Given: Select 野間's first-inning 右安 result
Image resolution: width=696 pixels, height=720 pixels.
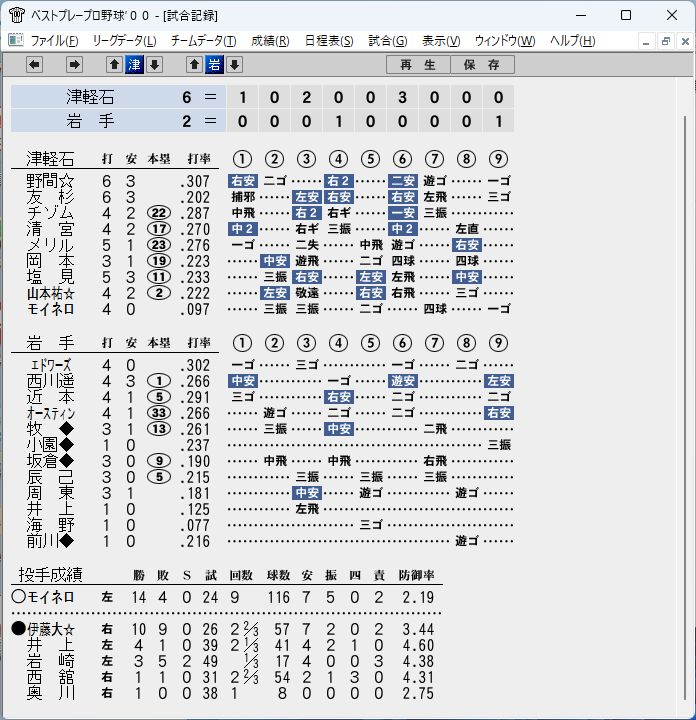Looking at the screenshot, I should point(243,181).
